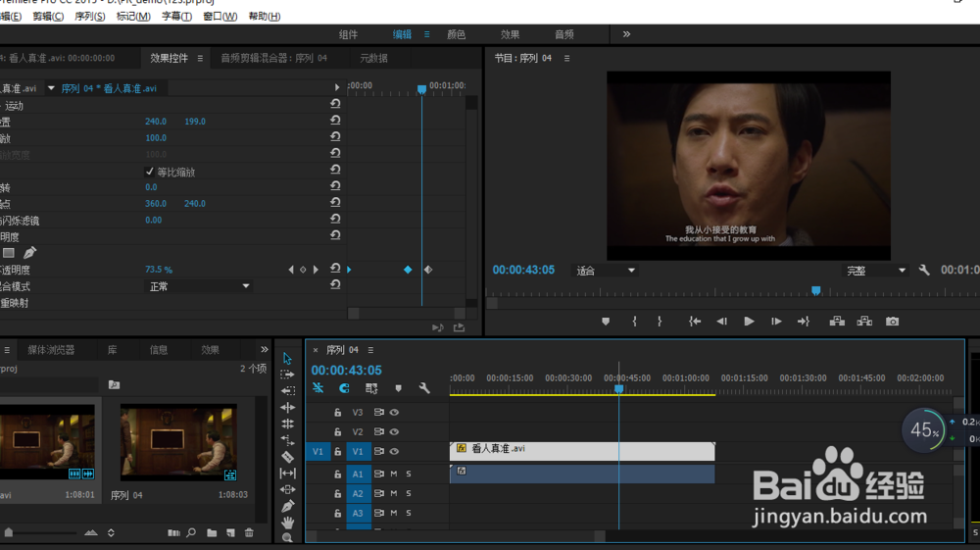980x550 pixels.
Task: Add marker in timeline panel
Action: pyautogui.click(x=398, y=388)
